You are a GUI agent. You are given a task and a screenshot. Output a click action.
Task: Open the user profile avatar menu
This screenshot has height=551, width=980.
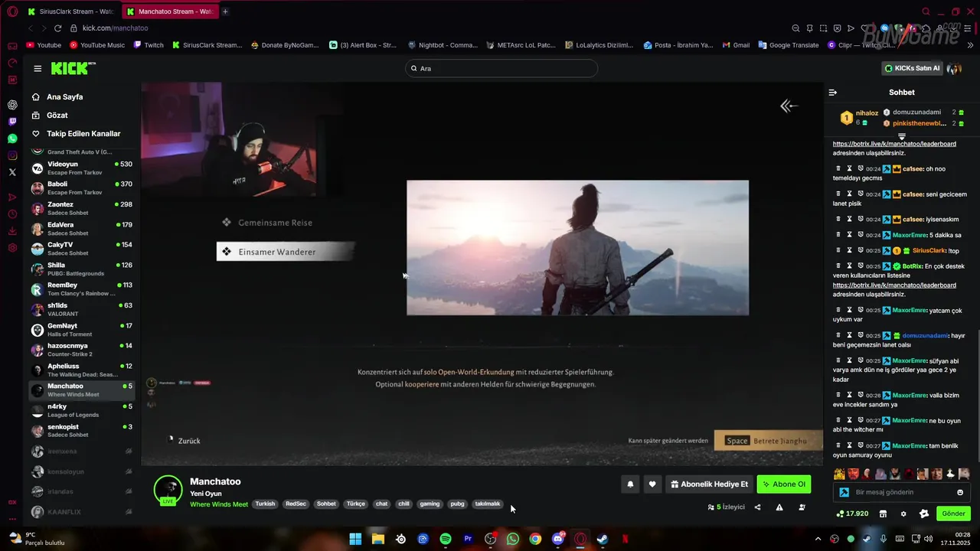tap(954, 68)
